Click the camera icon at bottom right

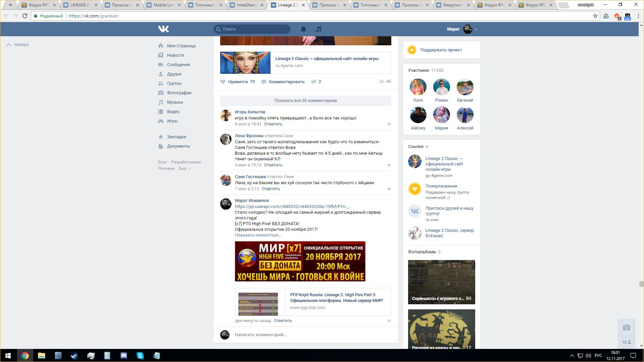pyautogui.click(x=626, y=327)
